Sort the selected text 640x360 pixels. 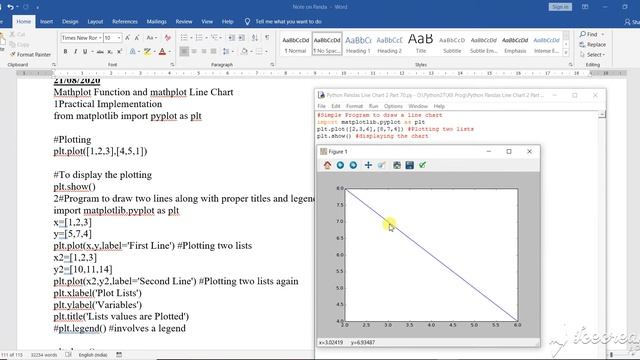click(x=255, y=38)
